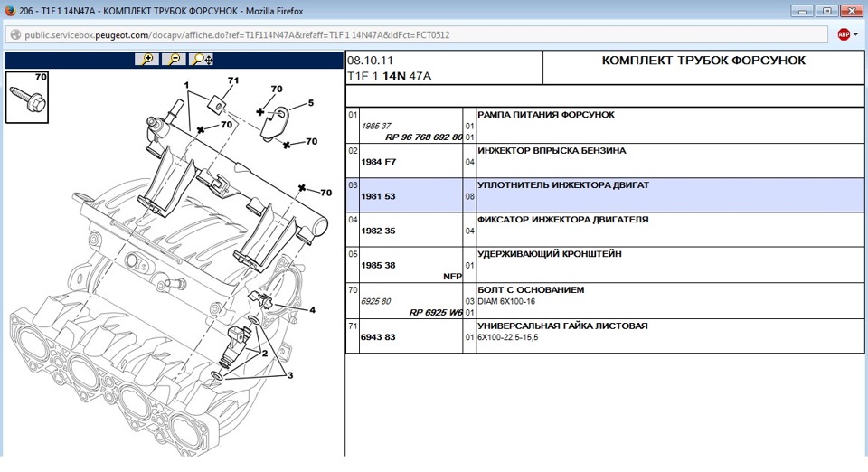Image resolution: width=868 pixels, height=472 pixels.
Task: Click callout number 5 in diagram
Action: coord(311,103)
